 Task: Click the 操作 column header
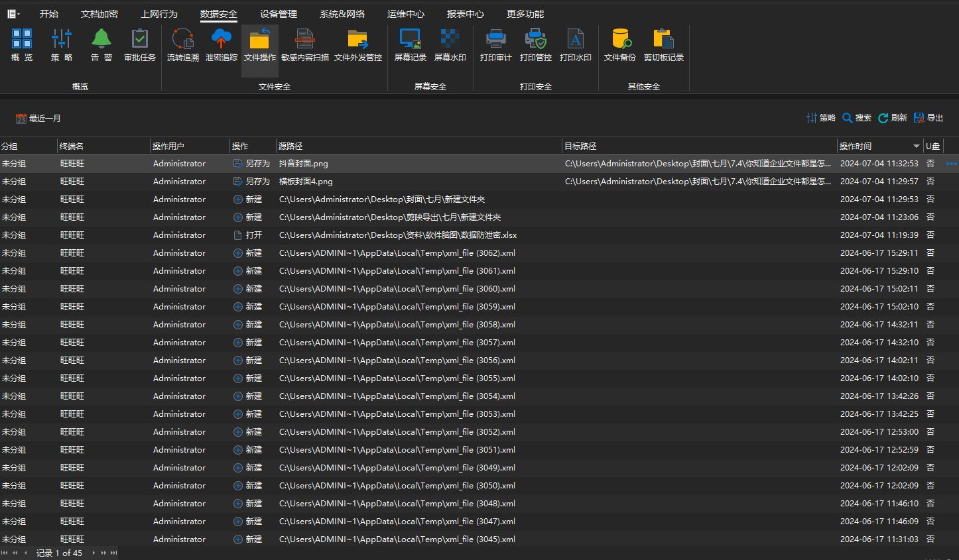coord(253,146)
